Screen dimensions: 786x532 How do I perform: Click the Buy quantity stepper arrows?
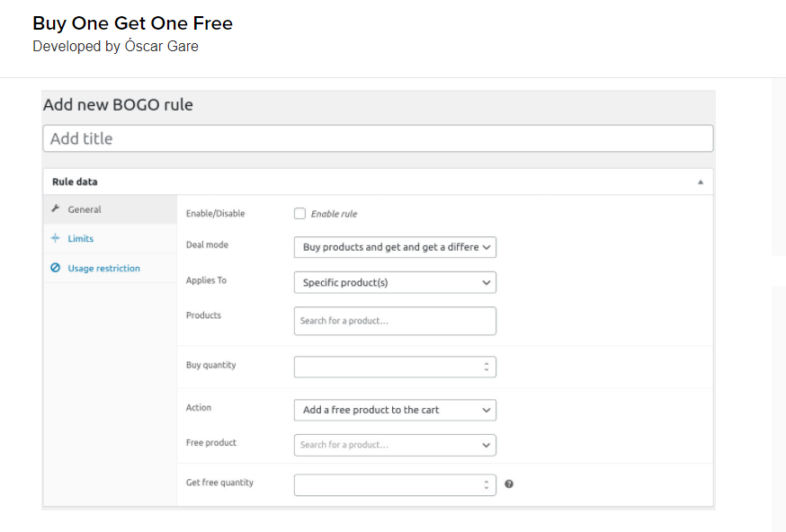[x=487, y=367]
